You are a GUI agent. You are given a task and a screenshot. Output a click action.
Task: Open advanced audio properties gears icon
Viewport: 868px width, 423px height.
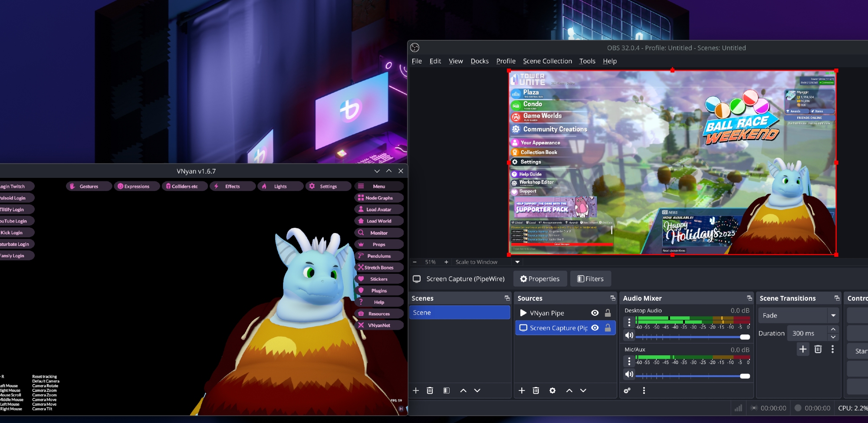click(x=627, y=390)
